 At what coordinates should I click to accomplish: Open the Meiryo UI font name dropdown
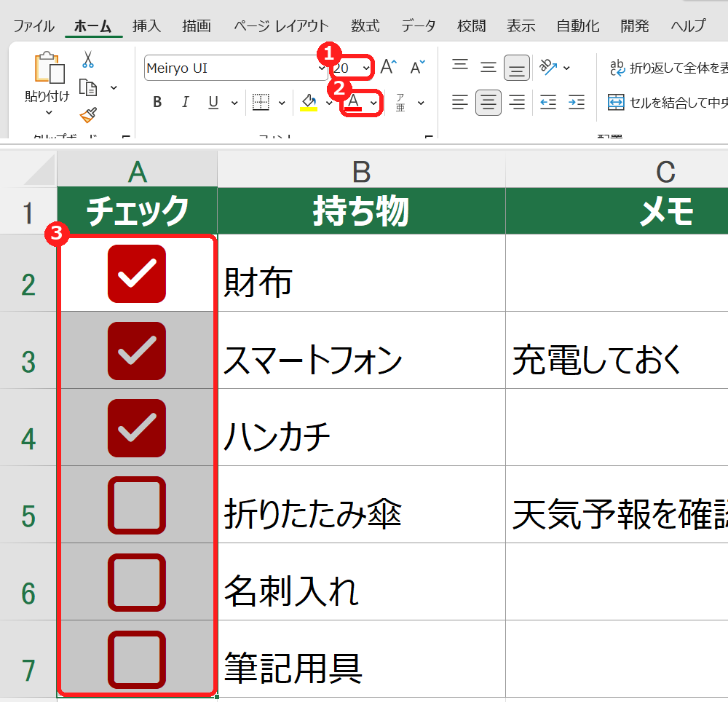[321, 68]
